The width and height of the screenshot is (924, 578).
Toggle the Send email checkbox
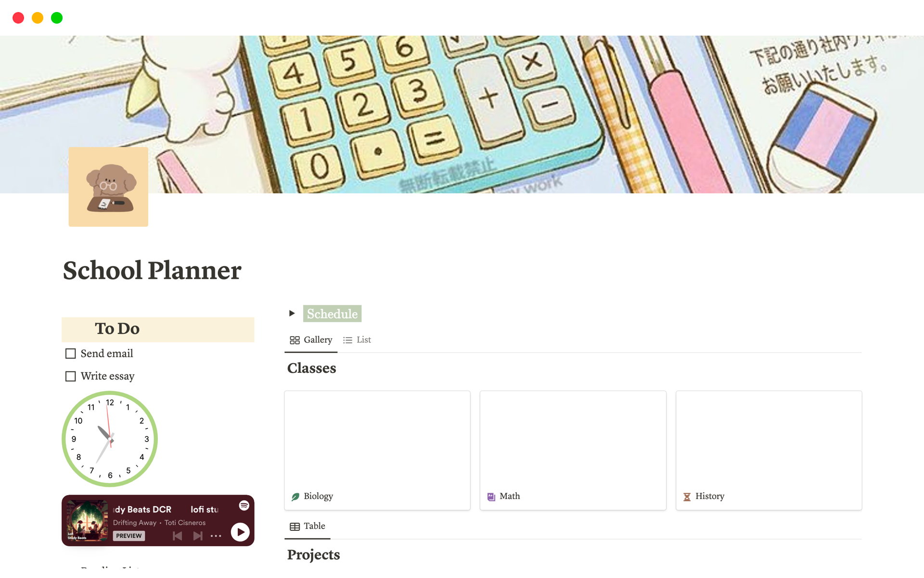[x=71, y=354]
